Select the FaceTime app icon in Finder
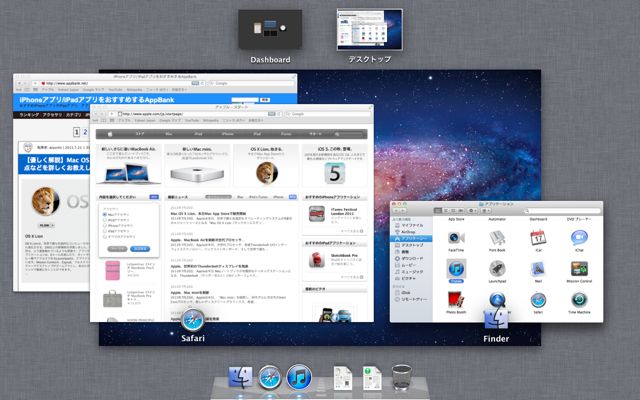640x400 pixels. pyautogui.click(x=456, y=238)
